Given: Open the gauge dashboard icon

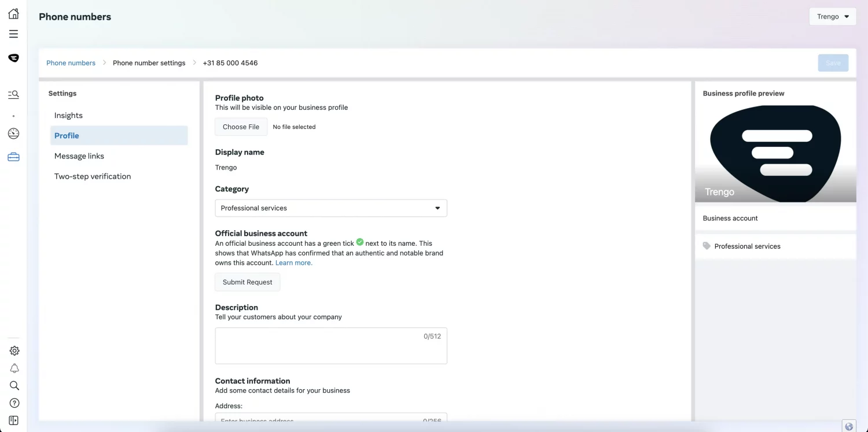Looking at the screenshot, I should coord(13,134).
